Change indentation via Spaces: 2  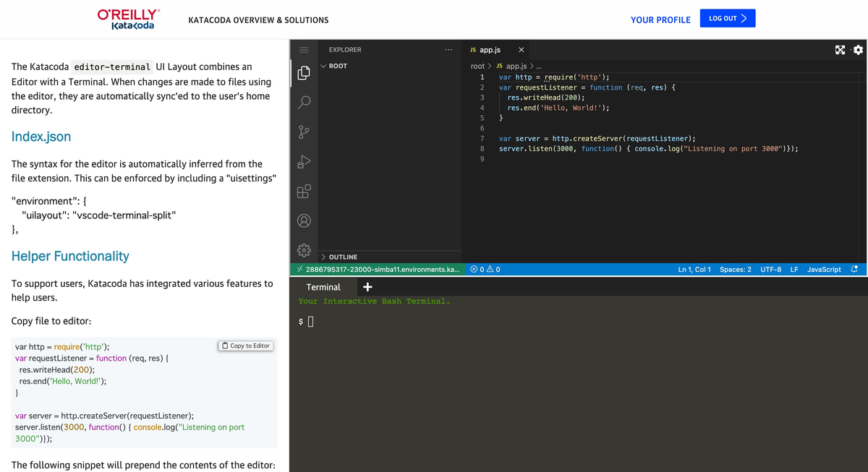tap(736, 270)
